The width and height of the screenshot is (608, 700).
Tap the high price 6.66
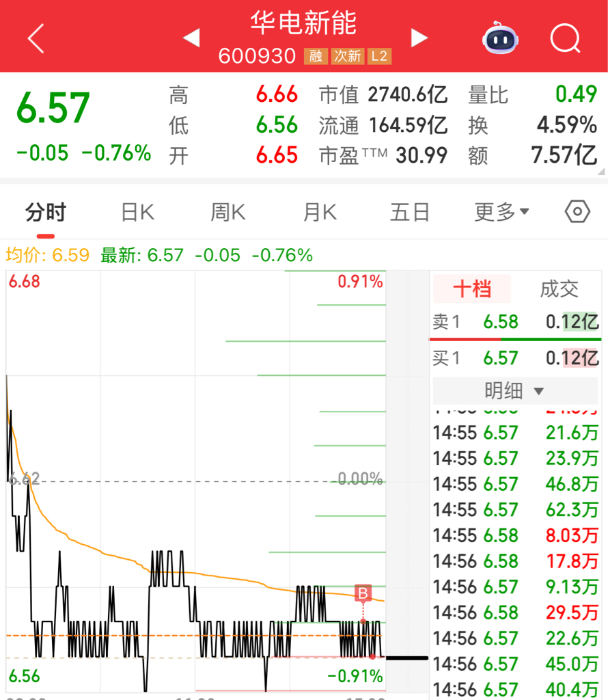[277, 94]
